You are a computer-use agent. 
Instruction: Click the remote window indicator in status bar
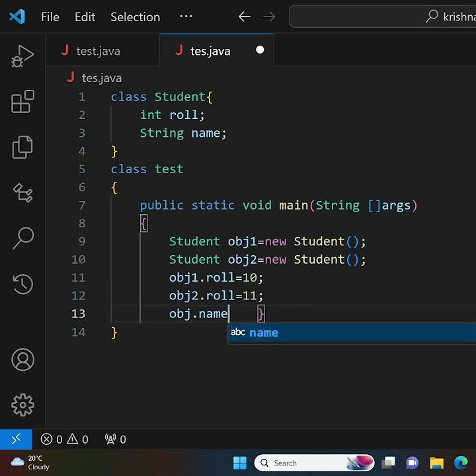tap(16, 439)
